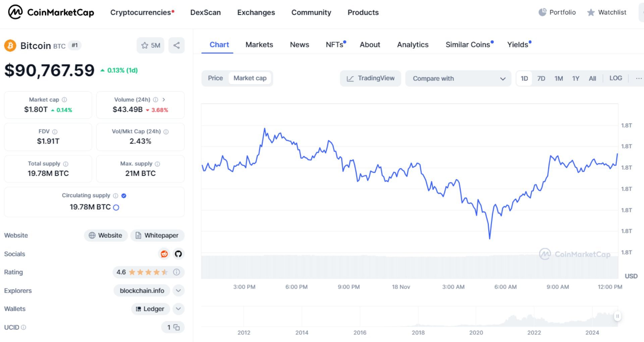This screenshot has width=644, height=342.
Task: Open Bitcoin's Reddit social icon
Action: click(x=164, y=254)
